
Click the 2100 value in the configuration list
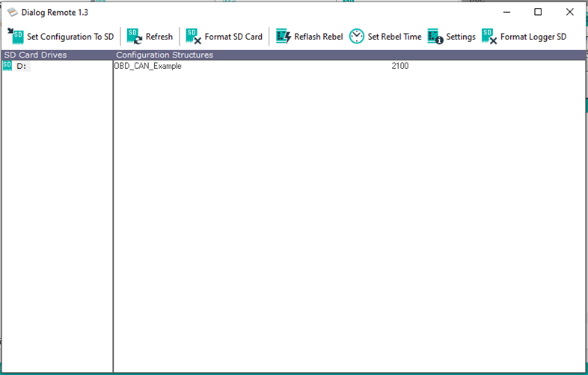click(399, 67)
